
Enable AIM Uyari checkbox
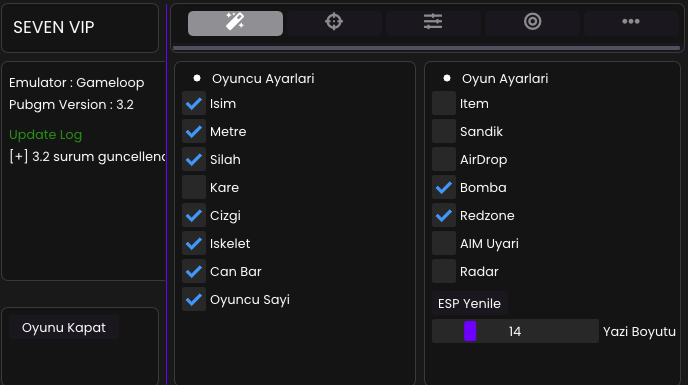coord(444,244)
